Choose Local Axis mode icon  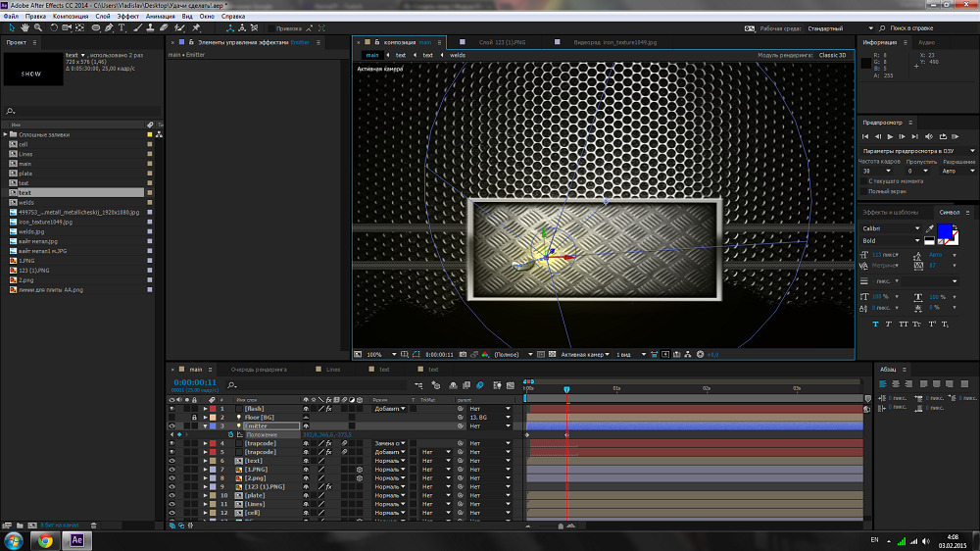(x=230, y=28)
